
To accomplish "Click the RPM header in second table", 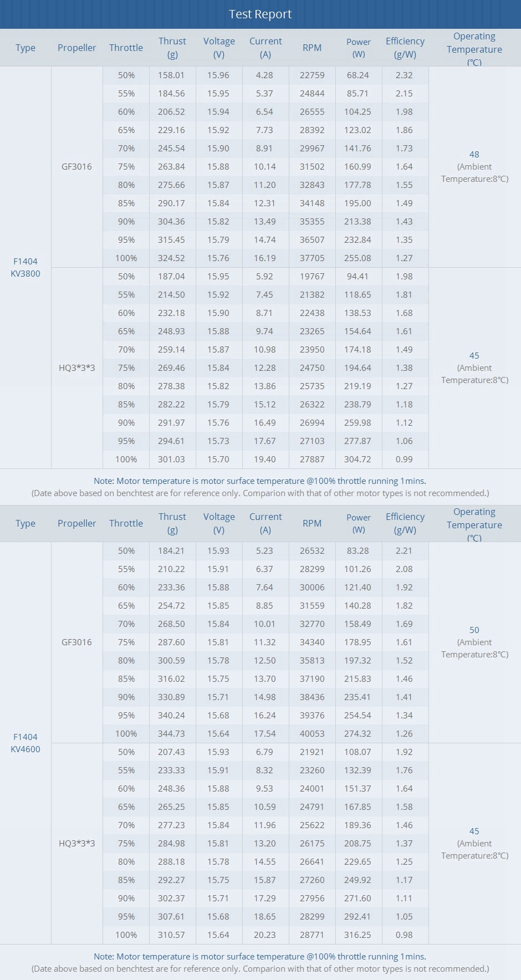I will point(312,523).
